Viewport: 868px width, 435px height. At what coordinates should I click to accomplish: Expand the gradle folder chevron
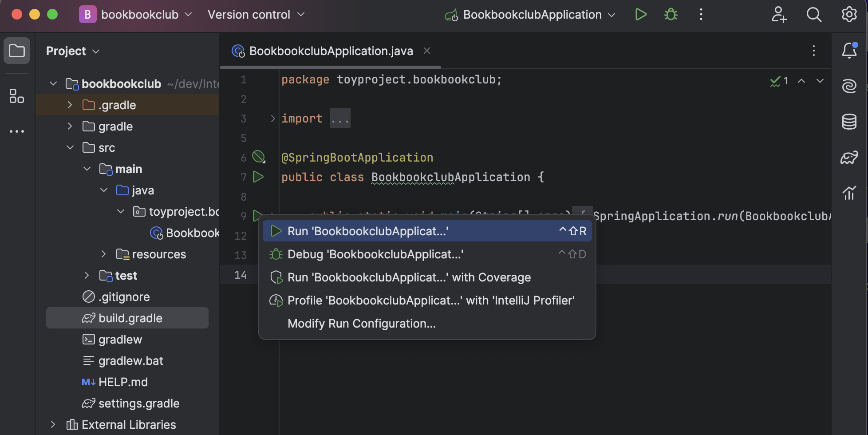tap(70, 126)
